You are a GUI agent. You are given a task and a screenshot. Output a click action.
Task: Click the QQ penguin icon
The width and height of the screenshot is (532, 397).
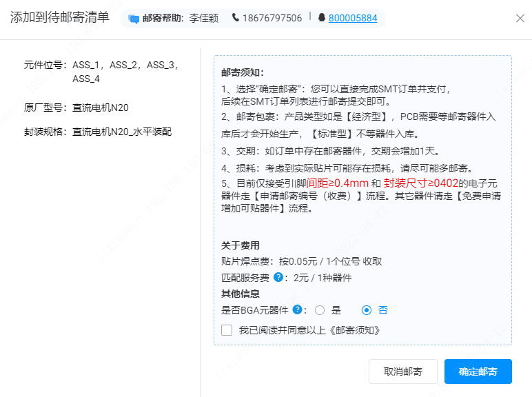[321, 18]
